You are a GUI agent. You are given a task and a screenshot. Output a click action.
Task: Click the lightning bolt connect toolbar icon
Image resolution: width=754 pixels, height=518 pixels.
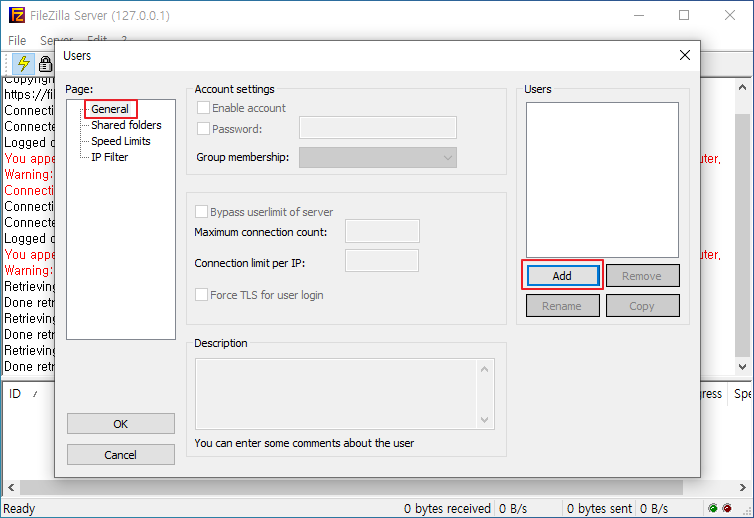click(x=23, y=63)
